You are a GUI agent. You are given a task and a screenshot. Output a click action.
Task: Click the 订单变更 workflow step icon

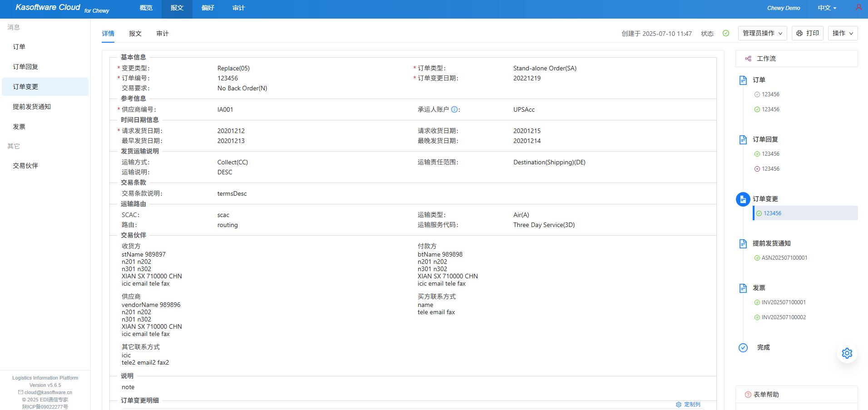click(x=743, y=199)
